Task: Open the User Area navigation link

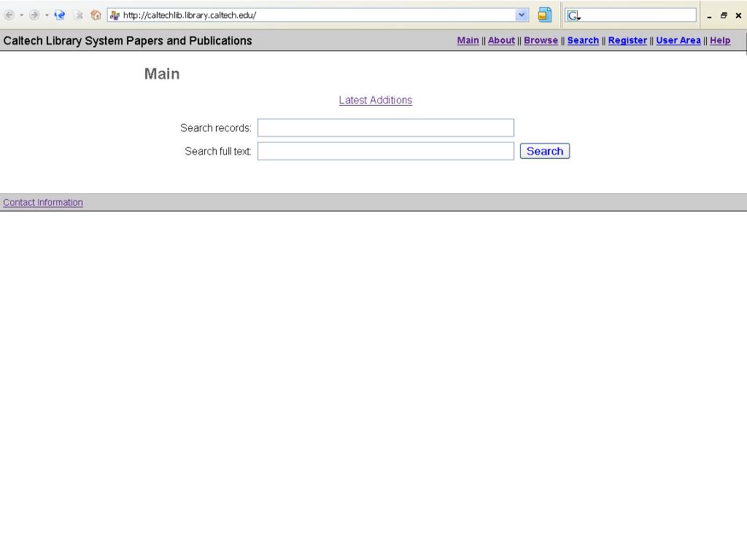Action: pos(678,41)
